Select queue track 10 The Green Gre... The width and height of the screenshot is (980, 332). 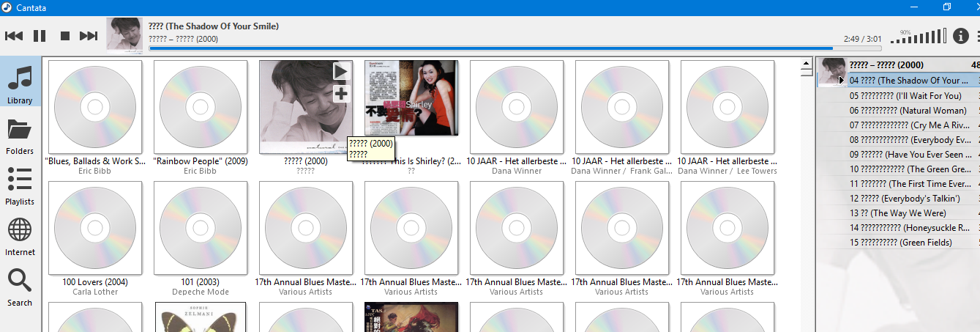point(899,169)
